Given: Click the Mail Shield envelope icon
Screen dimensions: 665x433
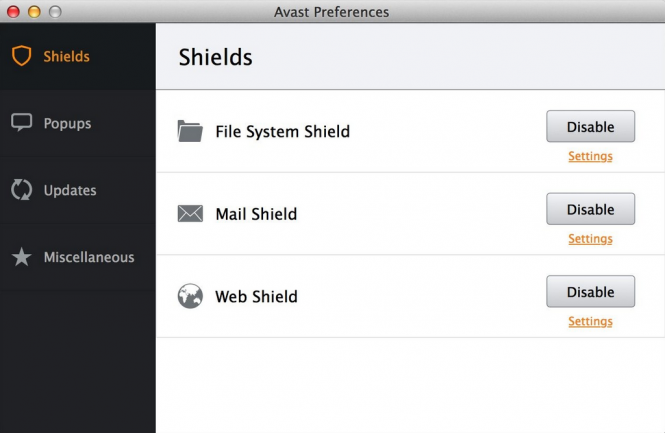Looking at the screenshot, I should [190, 213].
